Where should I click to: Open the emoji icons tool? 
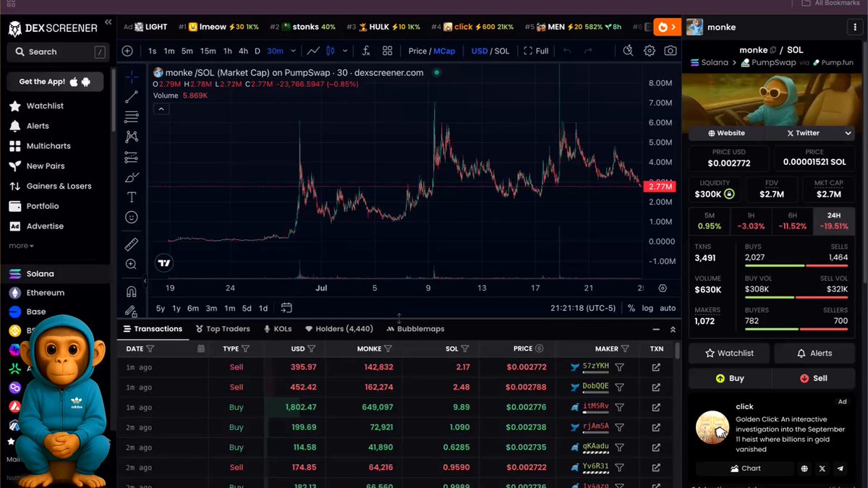132,217
